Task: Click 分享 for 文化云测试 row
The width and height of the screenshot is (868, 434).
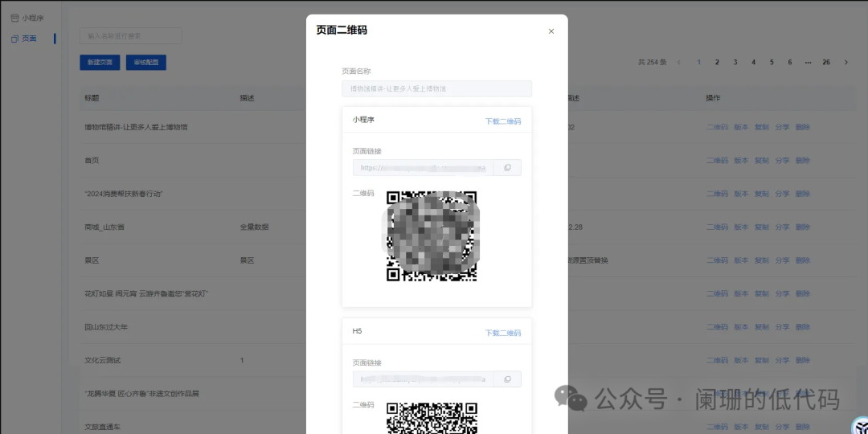Action: click(x=782, y=360)
